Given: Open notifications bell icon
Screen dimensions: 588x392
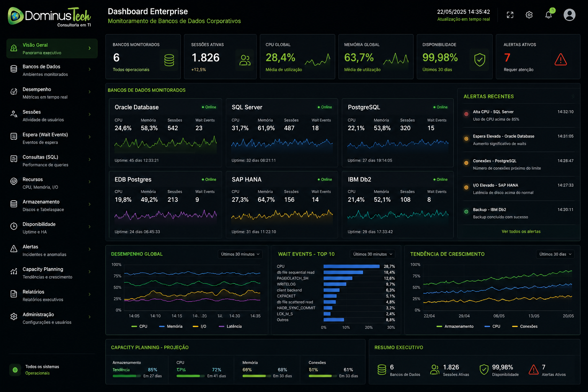Looking at the screenshot, I should pyautogui.click(x=549, y=15).
